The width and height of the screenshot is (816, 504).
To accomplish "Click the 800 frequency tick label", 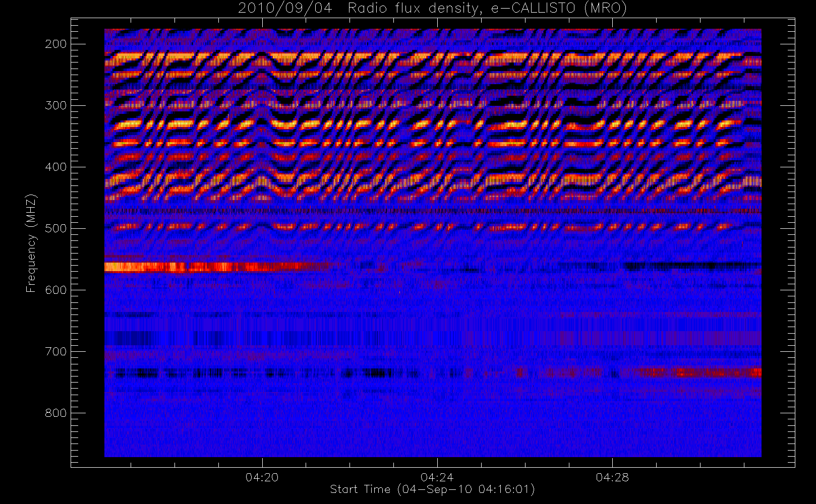I will (x=56, y=413).
